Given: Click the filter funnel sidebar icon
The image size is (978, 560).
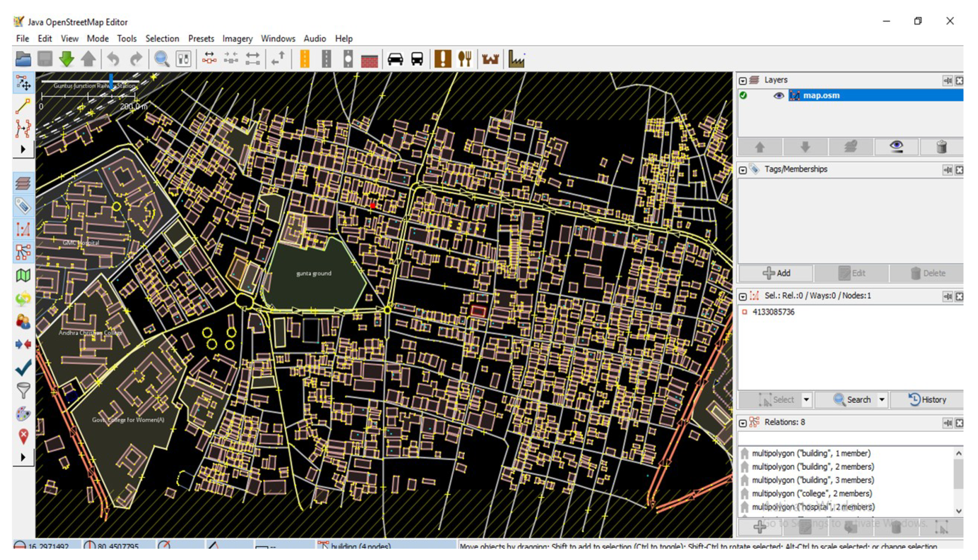Looking at the screenshot, I should [x=23, y=390].
